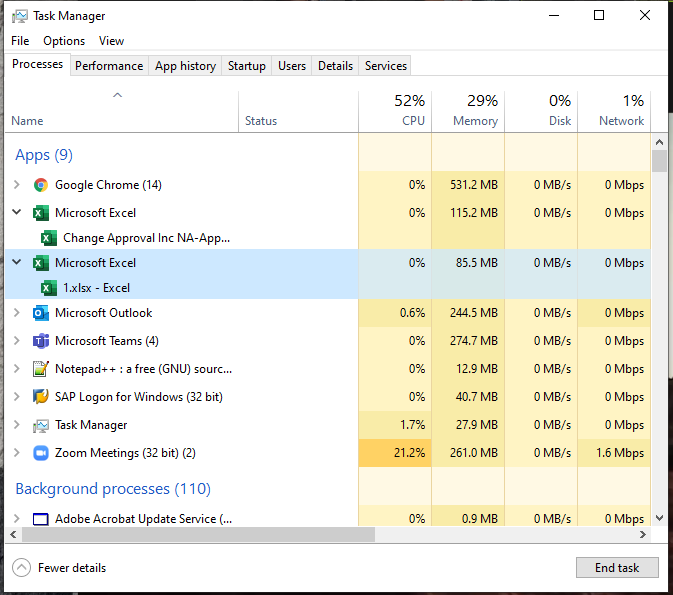Image resolution: width=673 pixels, height=595 pixels.
Task: Click the horizontal scrollbar left arrow
Action: pos(13,534)
